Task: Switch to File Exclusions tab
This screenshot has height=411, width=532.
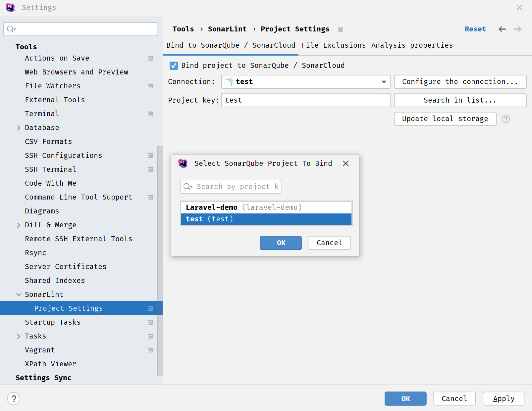Action: pyautogui.click(x=333, y=45)
